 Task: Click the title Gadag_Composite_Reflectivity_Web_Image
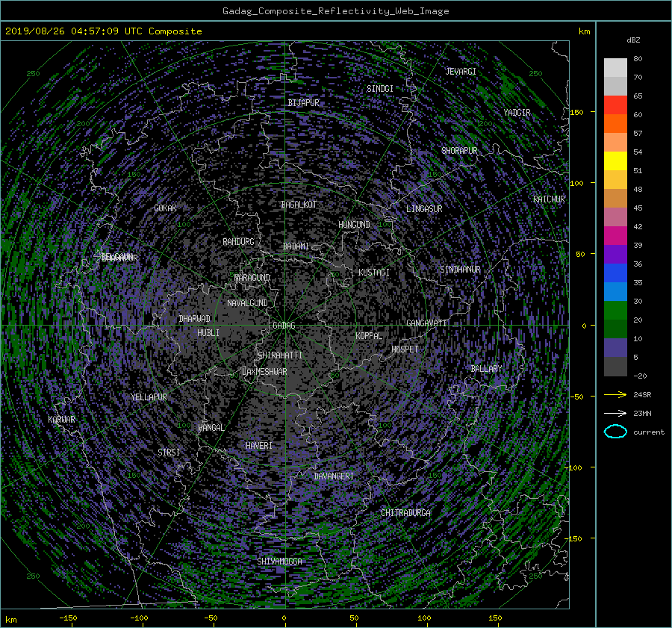[335, 11]
